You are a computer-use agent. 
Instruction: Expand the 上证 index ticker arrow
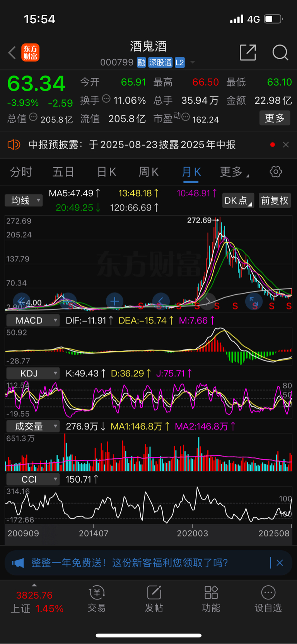[34, 585]
